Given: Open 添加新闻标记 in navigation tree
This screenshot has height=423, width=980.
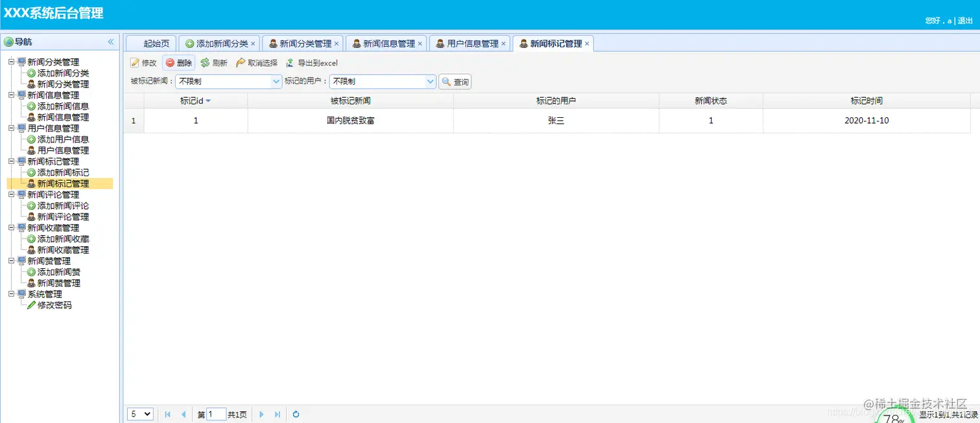Looking at the screenshot, I should (x=63, y=173).
